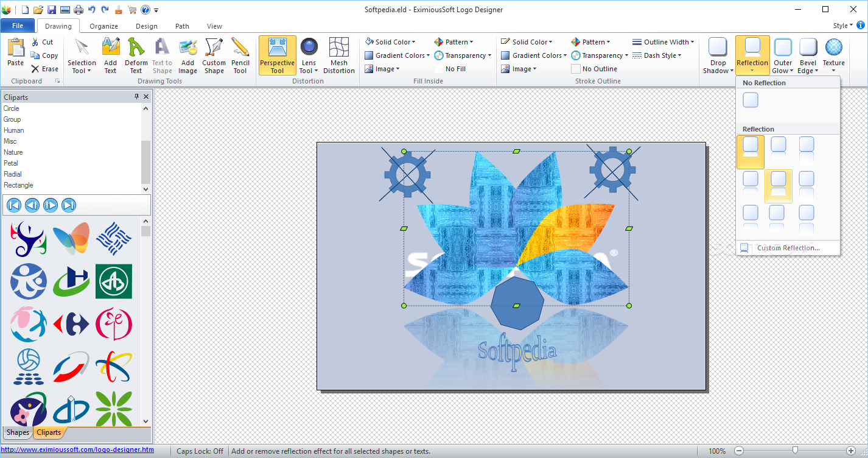
Task: Open Stroke Outline Transparency dropdown
Action: tap(600, 55)
